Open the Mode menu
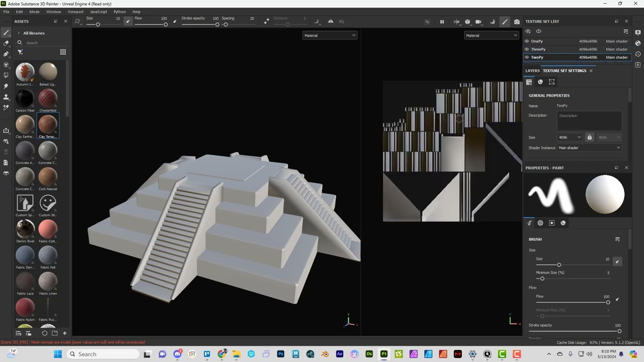Viewport: 644px width, 362px height. click(x=34, y=12)
